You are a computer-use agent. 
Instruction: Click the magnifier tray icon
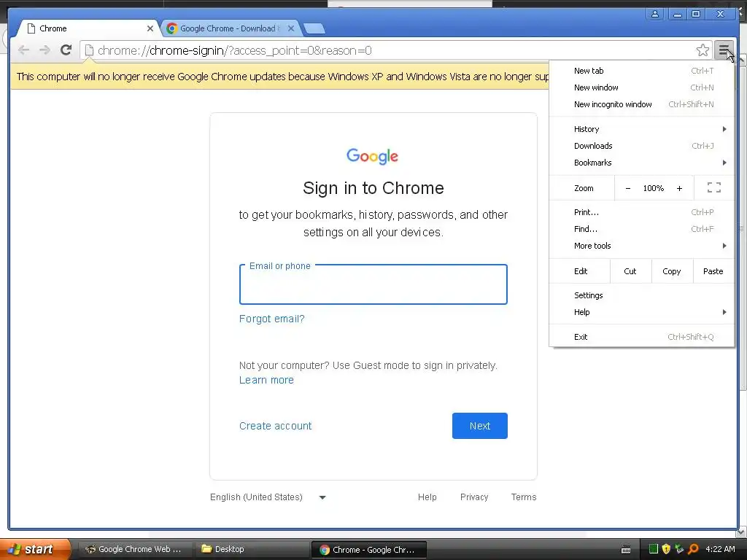[x=693, y=549]
